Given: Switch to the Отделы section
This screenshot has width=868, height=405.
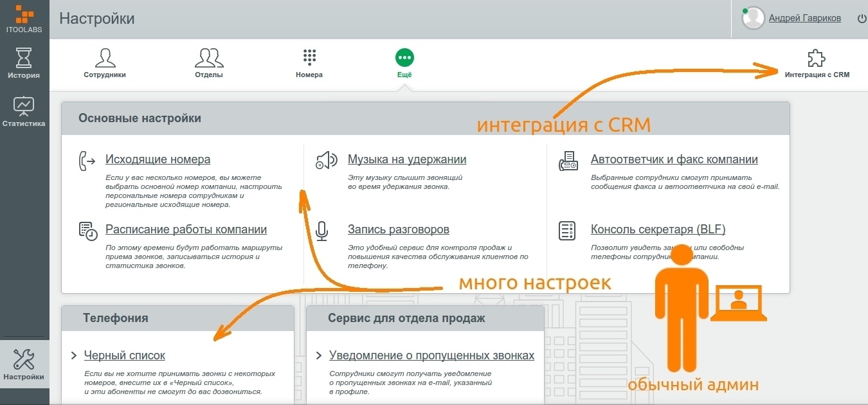Looking at the screenshot, I should 208,61.
